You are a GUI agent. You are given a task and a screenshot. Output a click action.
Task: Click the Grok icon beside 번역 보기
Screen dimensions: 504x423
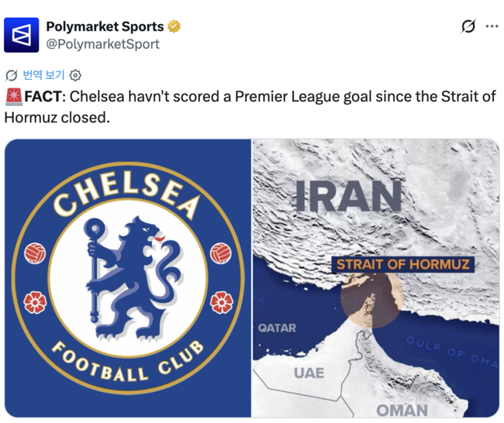coord(11,75)
